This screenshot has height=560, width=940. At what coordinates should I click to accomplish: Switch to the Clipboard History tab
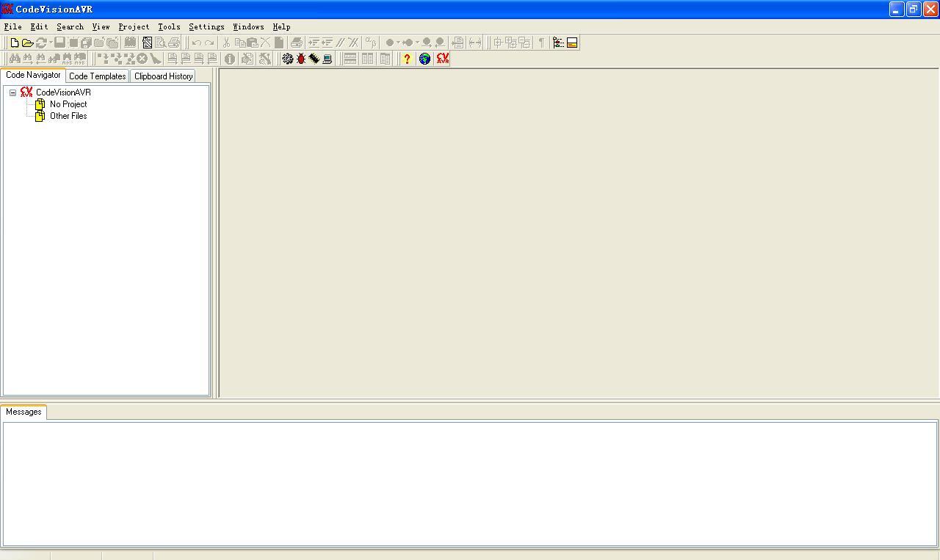[x=163, y=76]
